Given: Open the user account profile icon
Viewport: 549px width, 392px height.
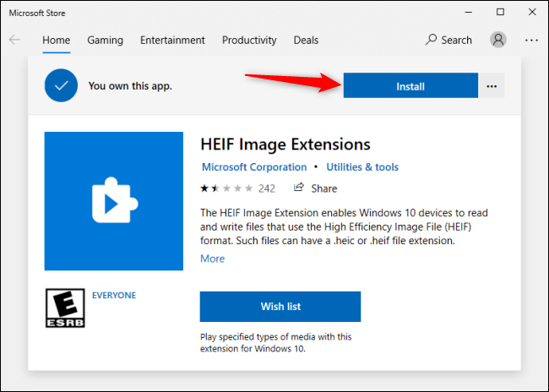Looking at the screenshot, I should [499, 40].
